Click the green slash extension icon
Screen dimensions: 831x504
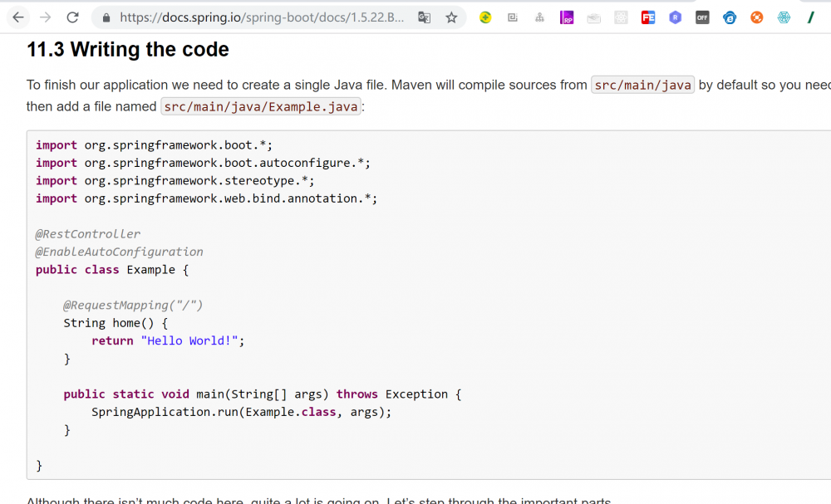pyautogui.click(x=810, y=17)
